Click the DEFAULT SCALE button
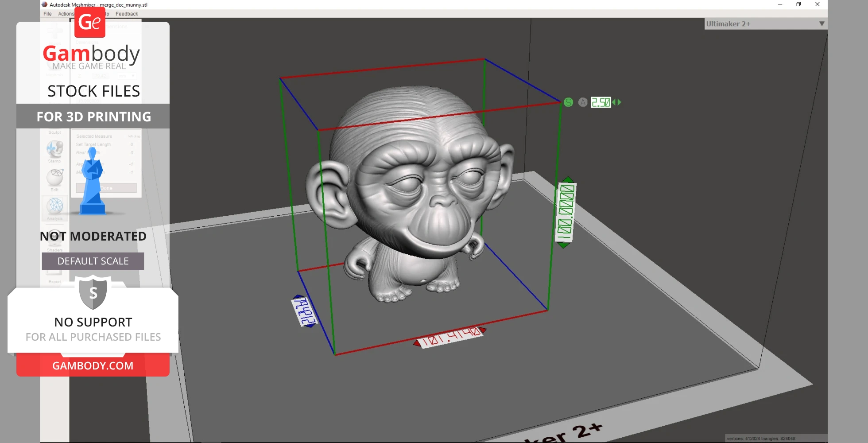The image size is (868, 443). (93, 261)
